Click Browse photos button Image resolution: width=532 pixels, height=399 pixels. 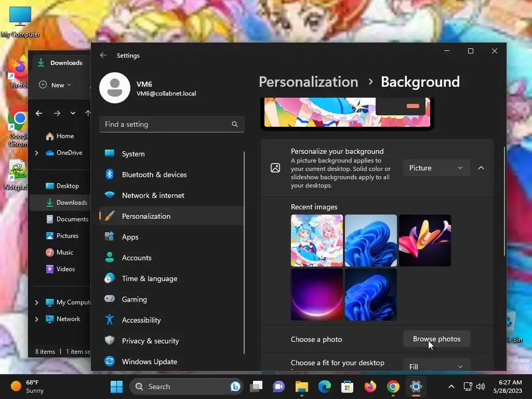click(436, 339)
